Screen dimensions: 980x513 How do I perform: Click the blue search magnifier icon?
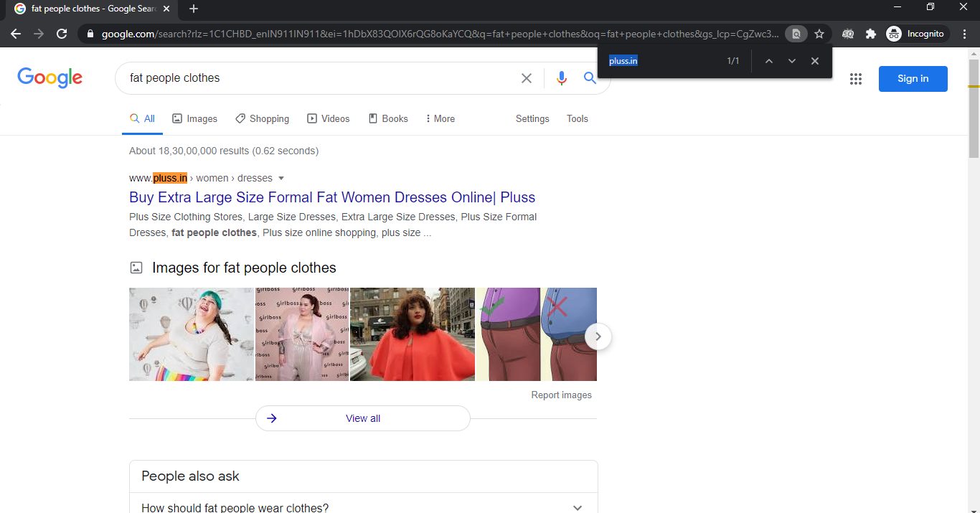coord(590,78)
